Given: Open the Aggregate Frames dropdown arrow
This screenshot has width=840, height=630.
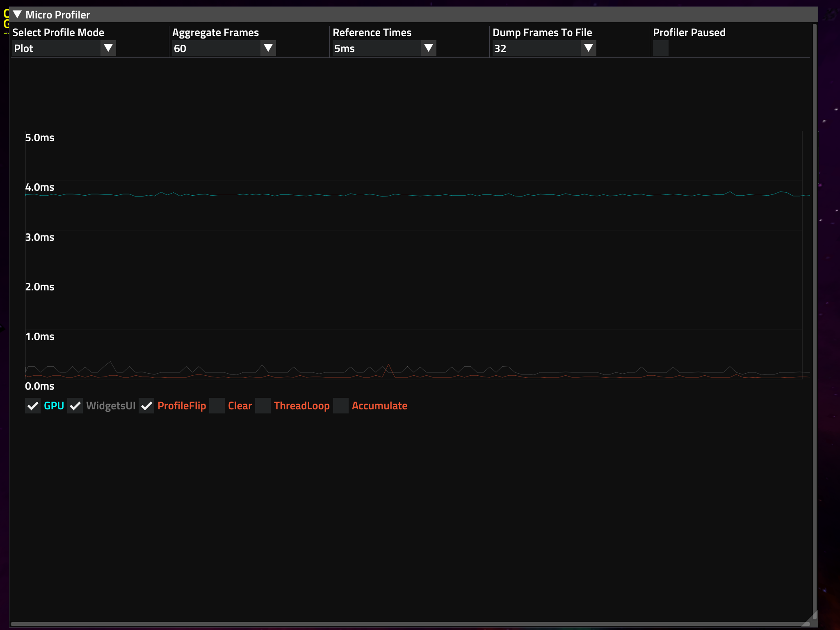Looking at the screenshot, I should click(x=268, y=48).
